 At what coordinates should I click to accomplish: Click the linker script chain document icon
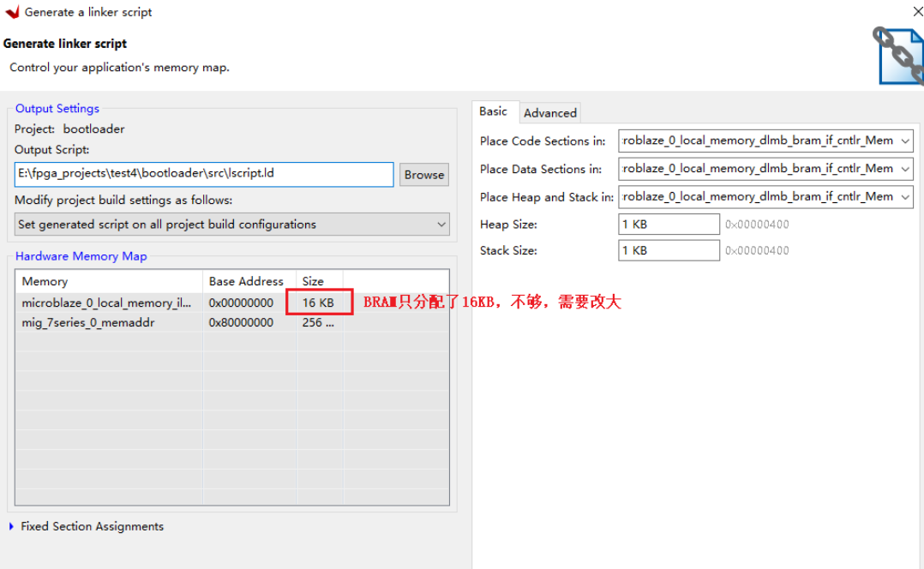pyautogui.click(x=898, y=56)
